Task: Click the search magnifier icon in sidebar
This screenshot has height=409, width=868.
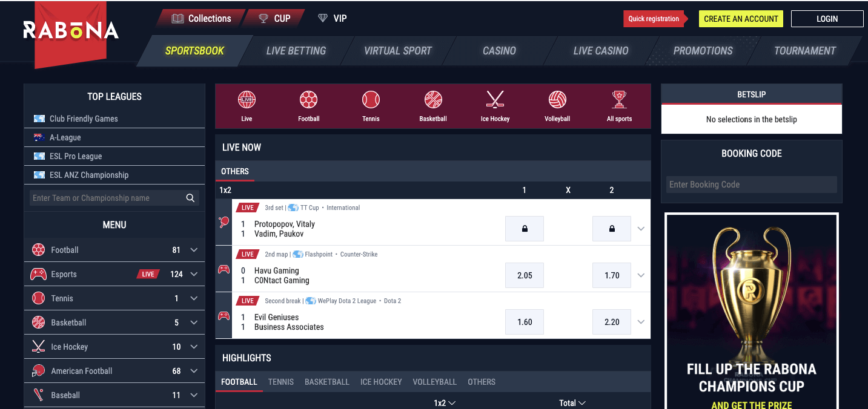Action: click(190, 198)
